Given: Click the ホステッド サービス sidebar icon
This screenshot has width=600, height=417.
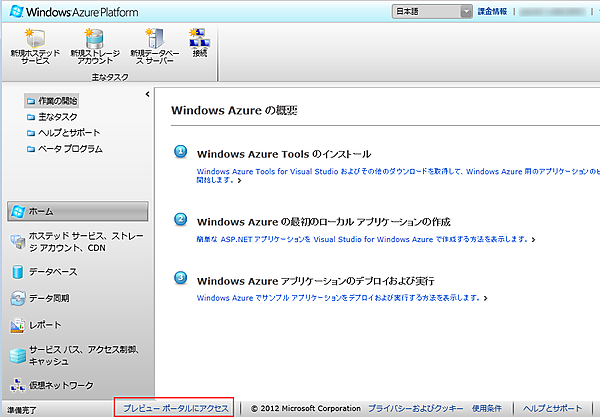Looking at the screenshot, I should (18, 242).
